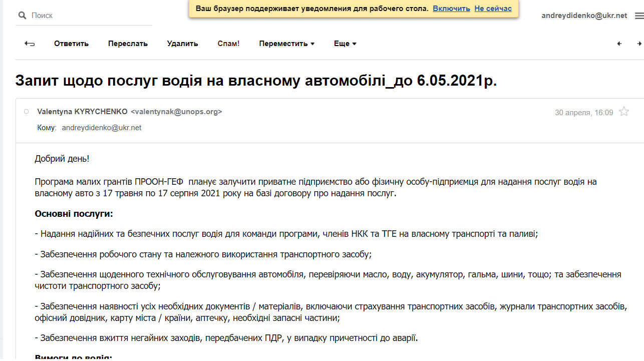Viewport: 644px width, 361px height.
Task: Toggle the unread circle marker beside the sender
Action: [27, 112]
